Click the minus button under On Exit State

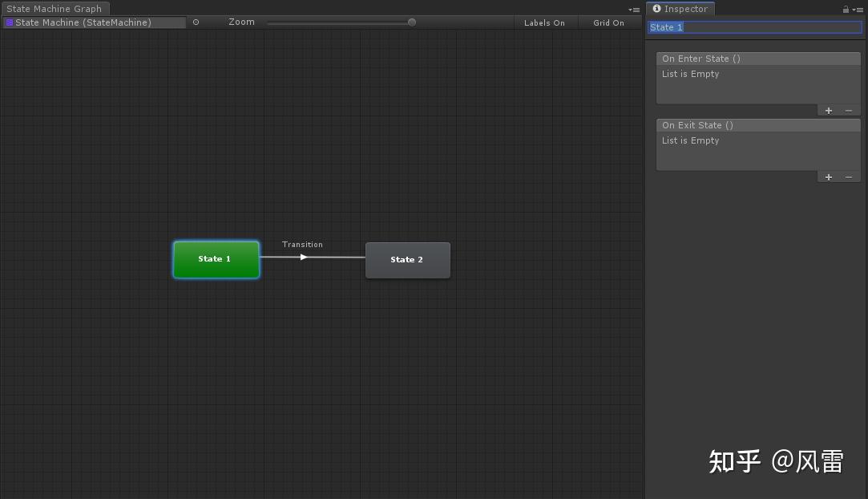[848, 176]
